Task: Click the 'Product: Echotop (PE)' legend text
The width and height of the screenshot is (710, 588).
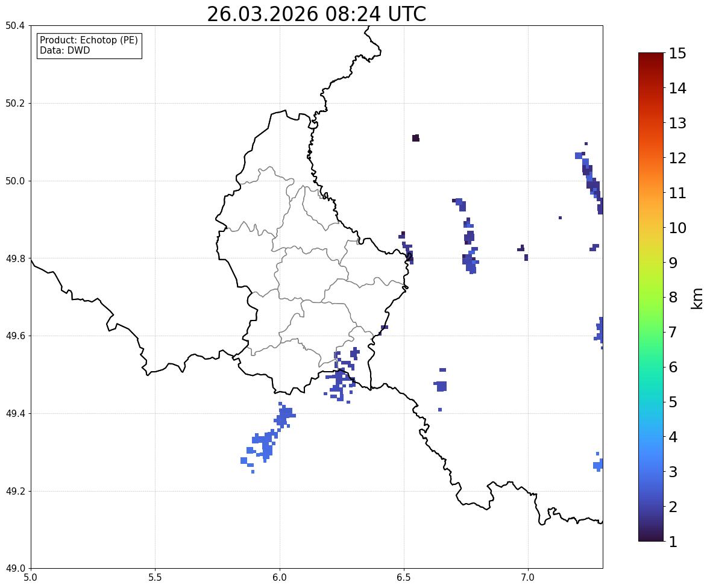Action: click(89, 40)
